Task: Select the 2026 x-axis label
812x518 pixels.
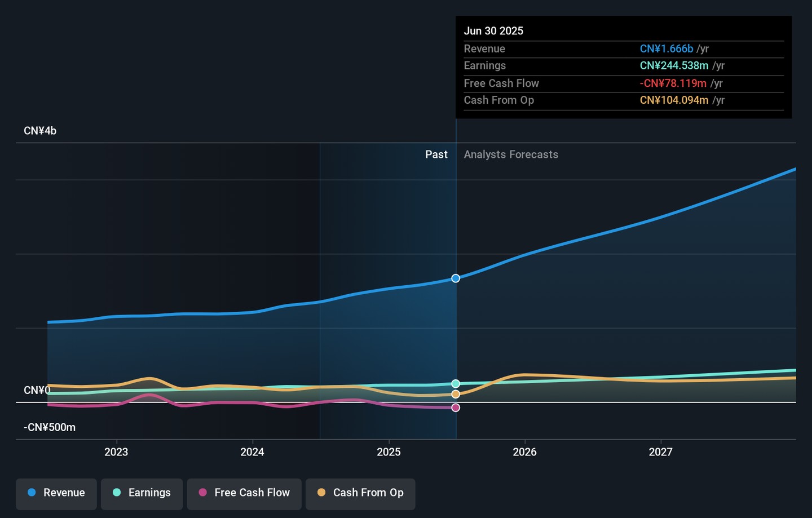Action: coord(524,452)
